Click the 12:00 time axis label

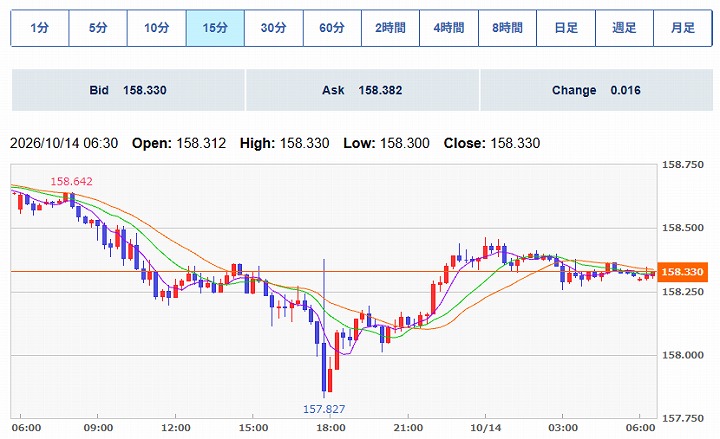click(x=176, y=428)
